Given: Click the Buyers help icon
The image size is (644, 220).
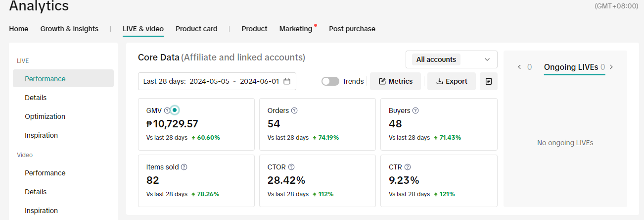Looking at the screenshot, I should pos(415,110).
